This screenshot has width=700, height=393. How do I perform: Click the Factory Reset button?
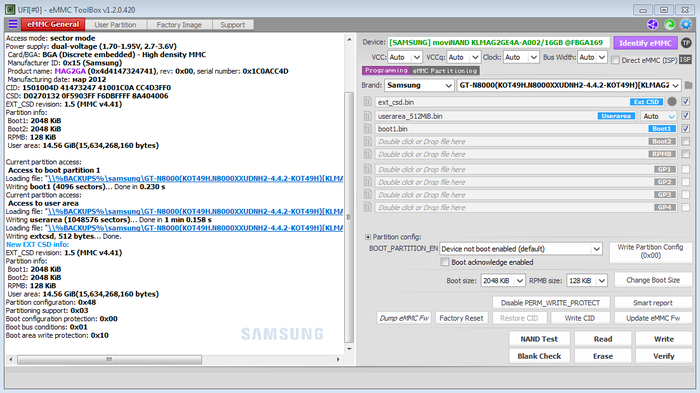[461, 318]
